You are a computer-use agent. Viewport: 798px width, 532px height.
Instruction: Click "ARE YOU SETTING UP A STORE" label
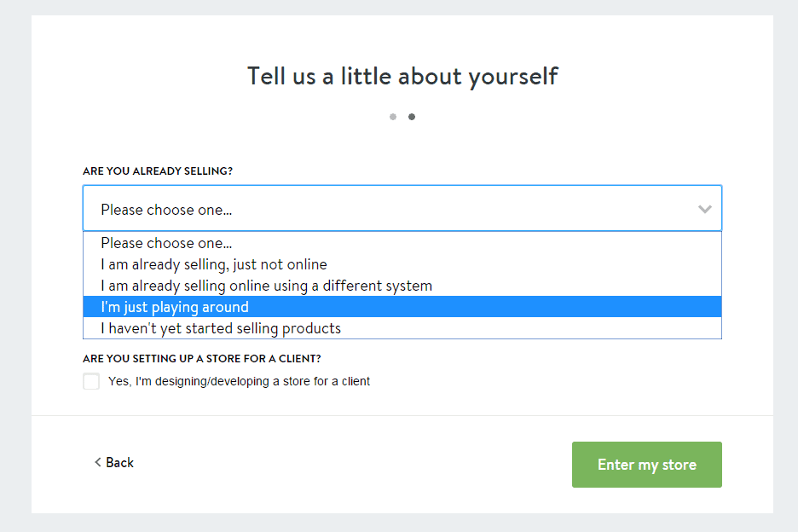(x=202, y=359)
